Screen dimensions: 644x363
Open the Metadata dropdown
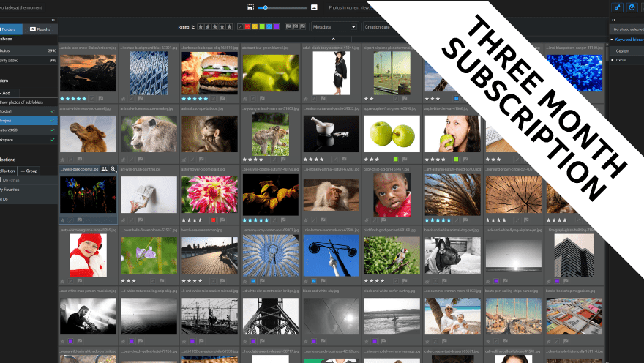coord(334,26)
